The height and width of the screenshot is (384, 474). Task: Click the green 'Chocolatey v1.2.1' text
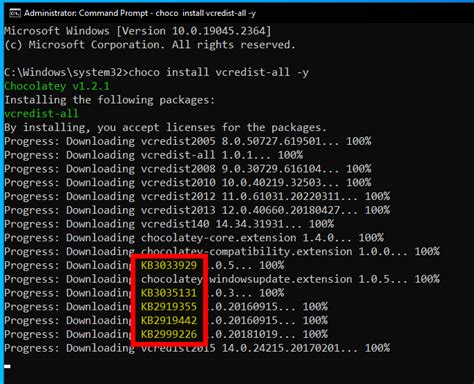tap(57, 86)
